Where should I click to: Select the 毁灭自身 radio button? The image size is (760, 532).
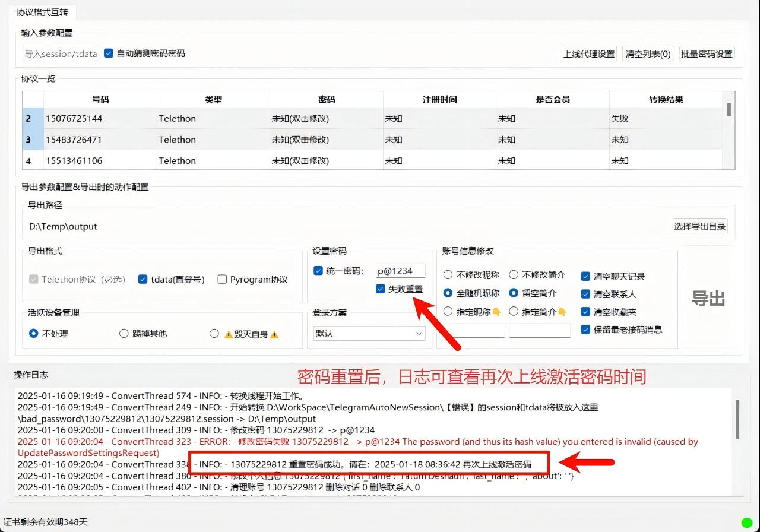214,334
